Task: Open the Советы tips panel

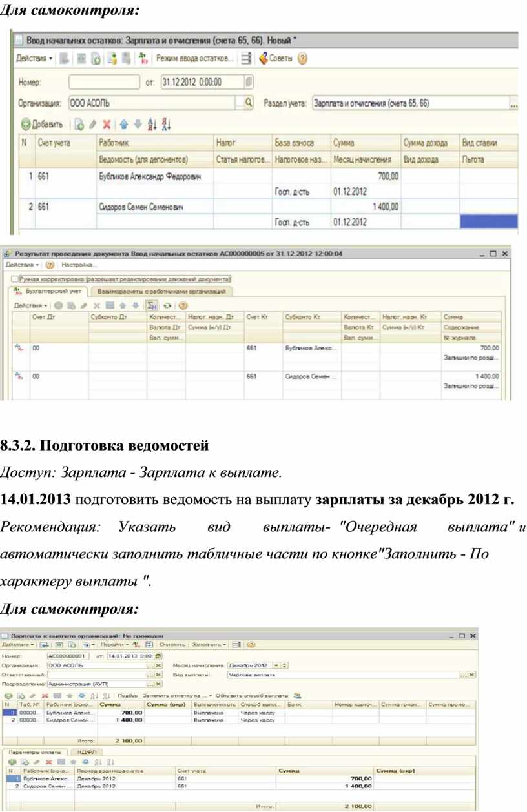Action: (x=275, y=58)
